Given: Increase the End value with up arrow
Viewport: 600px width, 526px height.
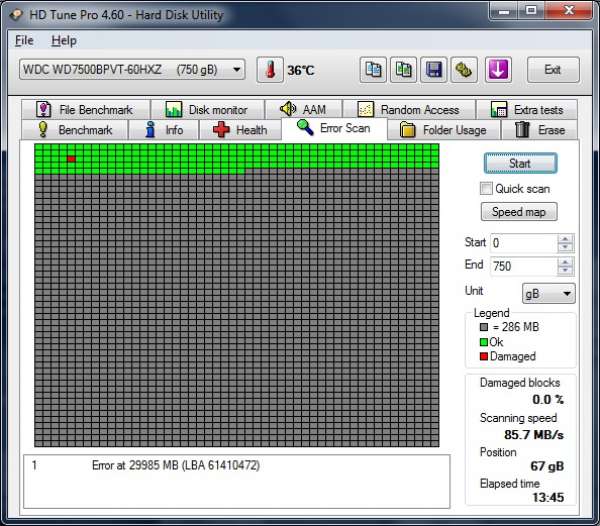Looking at the screenshot, I should [x=565, y=262].
